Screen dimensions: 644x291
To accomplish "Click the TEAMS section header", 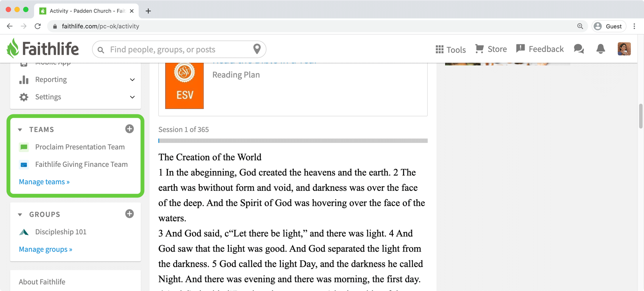I will [x=42, y=129].
